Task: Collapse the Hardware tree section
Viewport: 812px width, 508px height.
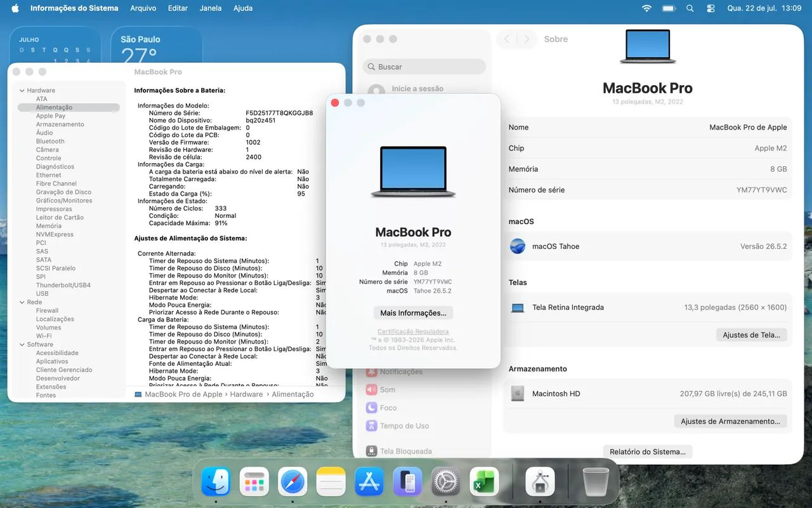Action: (22, 91)
